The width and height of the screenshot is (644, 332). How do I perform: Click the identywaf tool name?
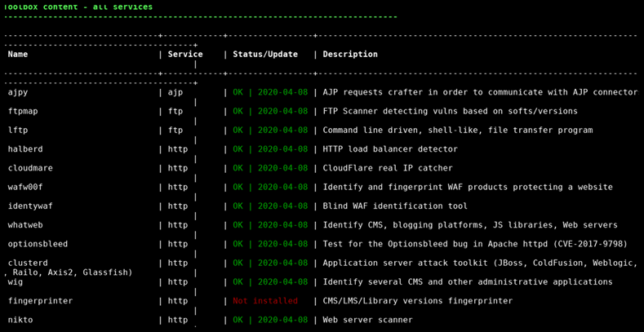(30, 206)
